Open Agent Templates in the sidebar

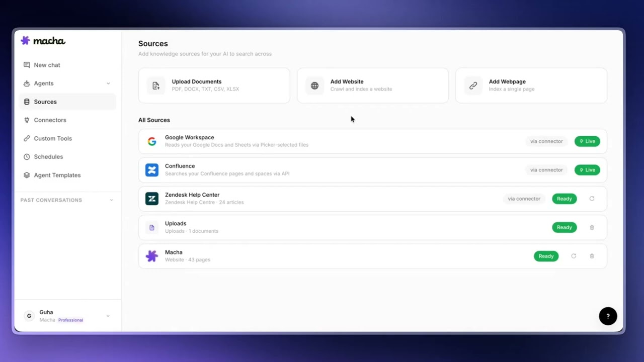click(x=67, y=175)
